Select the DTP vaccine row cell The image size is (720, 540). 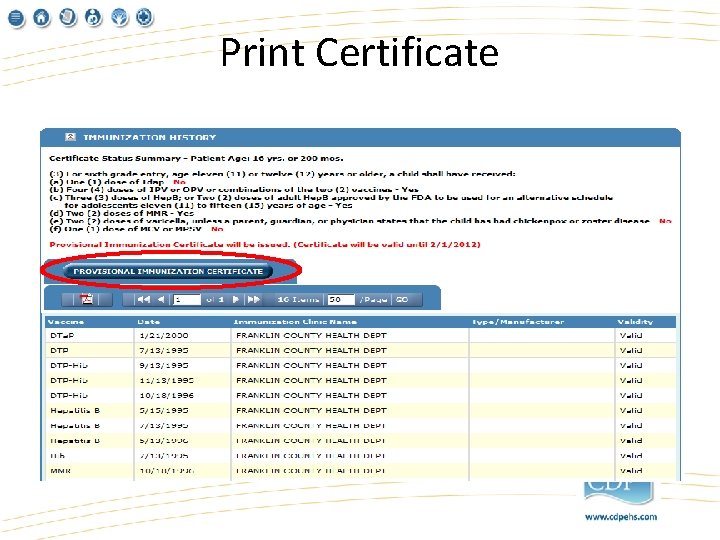click(x=59, y=350)
